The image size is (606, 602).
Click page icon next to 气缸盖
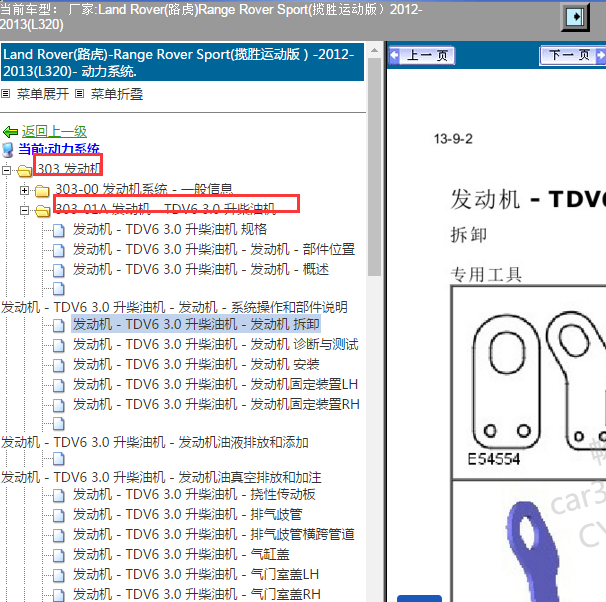pos(58,556)
